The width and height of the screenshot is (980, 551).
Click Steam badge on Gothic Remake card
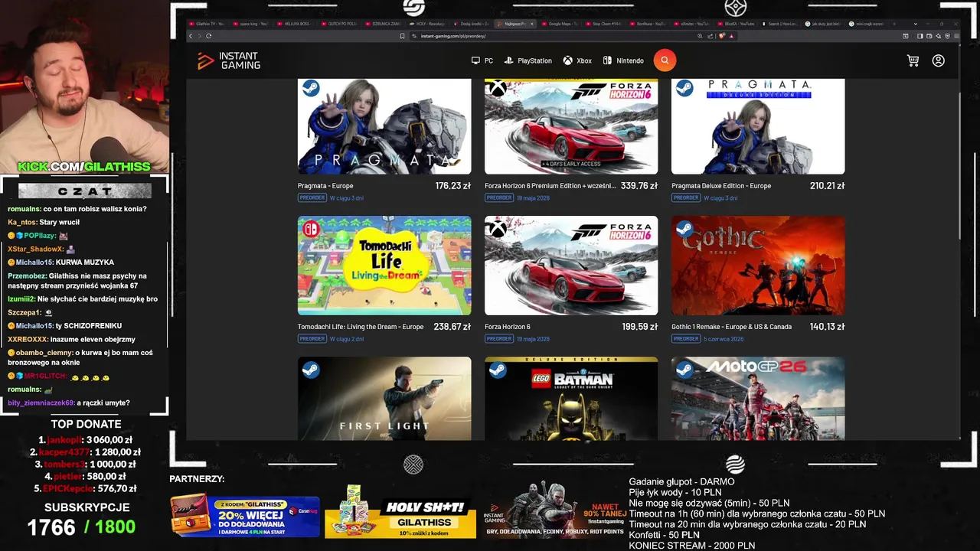click(684, 229)
